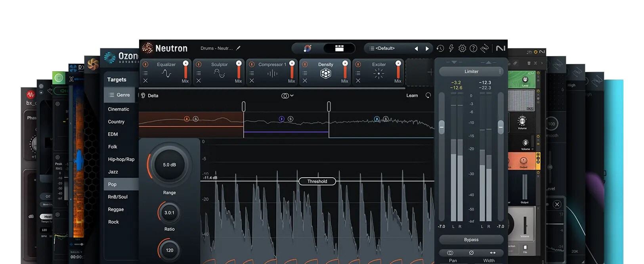Remove the Density module
The image size is (644, 264).
[305, 81]
